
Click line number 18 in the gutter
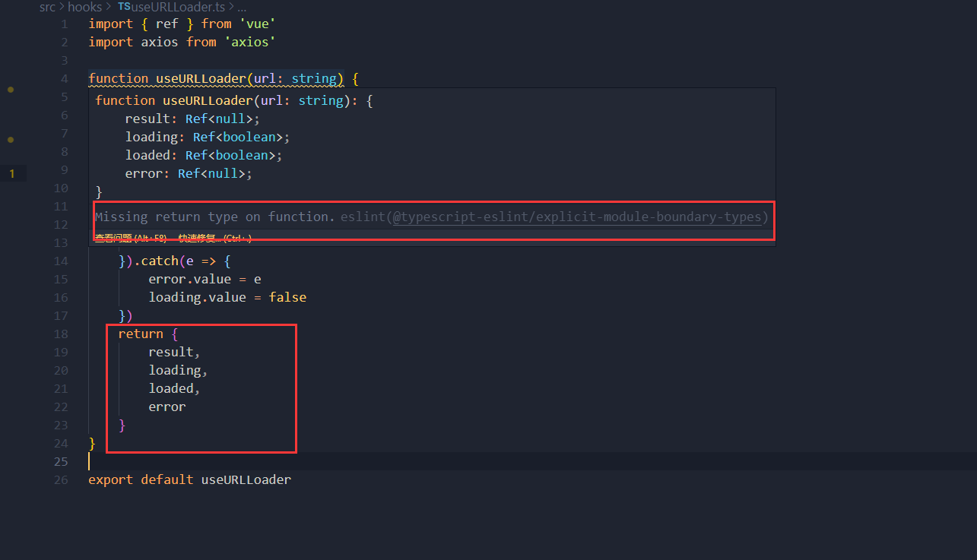click(x=61, y=334)
